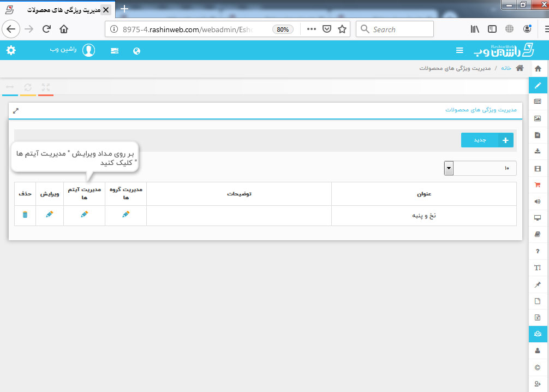Click the راشین وب user avatar
Image resolution: width=549 pixels, height=392 pixels.
click(x=88, y=50)
